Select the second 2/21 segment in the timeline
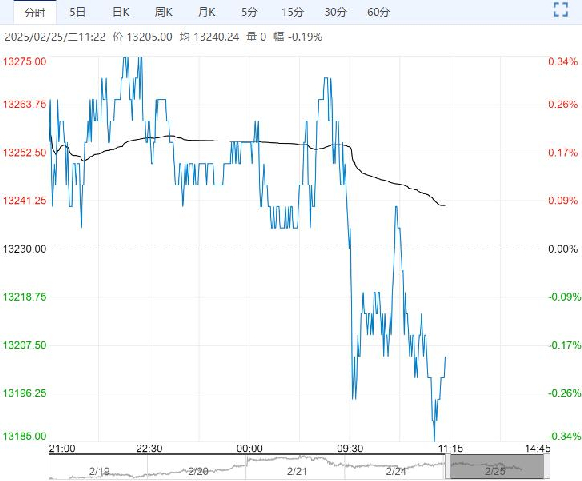 point(396,471)
